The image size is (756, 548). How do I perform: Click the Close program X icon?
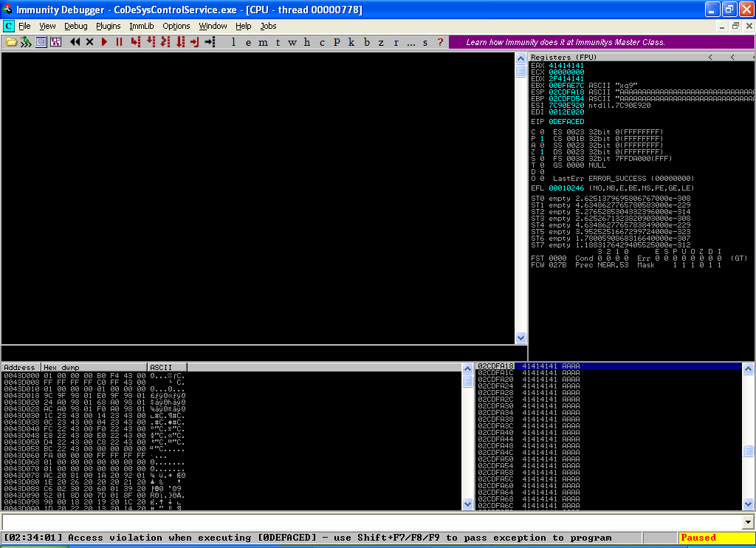pyautogui.click(x=90, y=42)
